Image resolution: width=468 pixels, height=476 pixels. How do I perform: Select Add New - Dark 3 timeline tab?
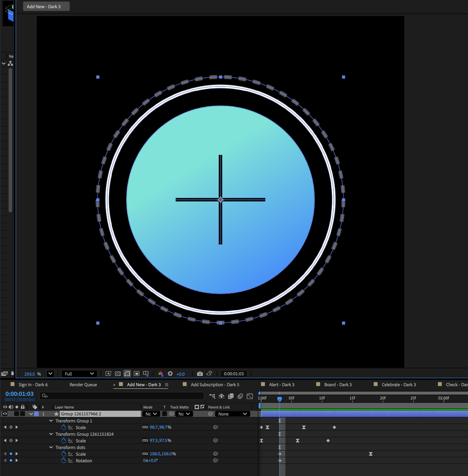pos(144,385)
